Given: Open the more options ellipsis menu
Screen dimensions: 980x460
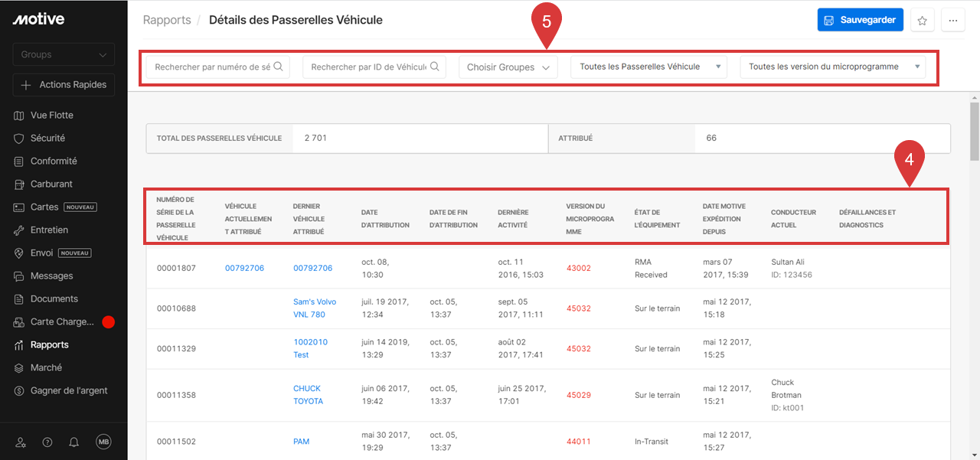Looking at the screenshot, I should 952,21.
